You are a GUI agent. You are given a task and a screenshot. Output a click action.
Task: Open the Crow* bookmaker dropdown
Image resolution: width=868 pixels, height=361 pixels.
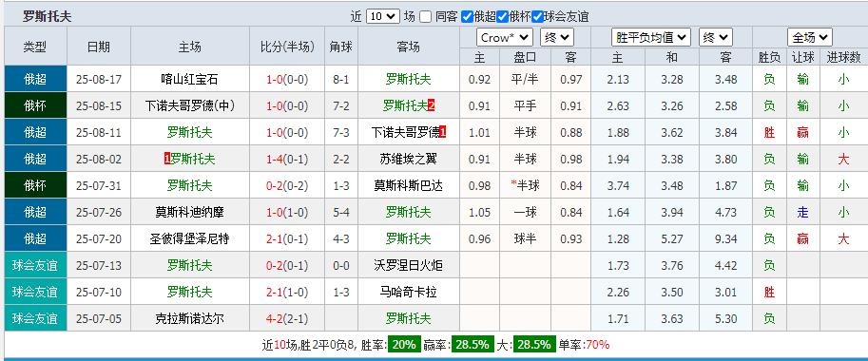[504, 38]
